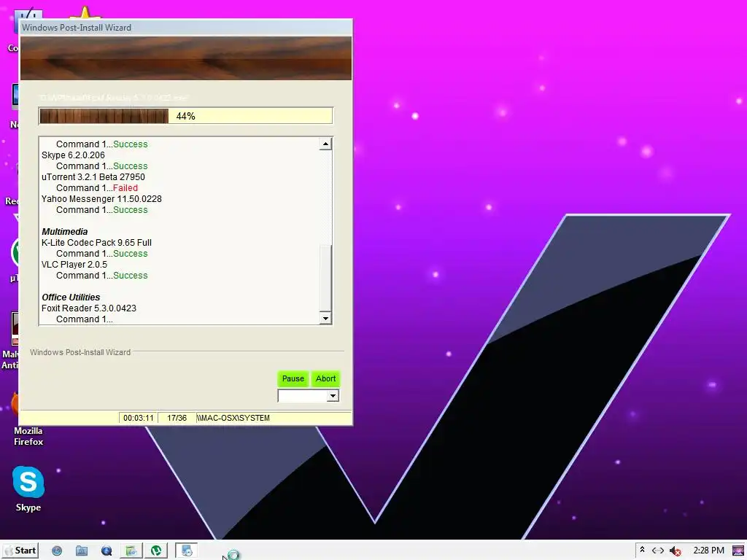The width and height of the screenshot is (747, 560).
Task: Select the Skype 6.2.0.206 log line
Action: (73, 155)
